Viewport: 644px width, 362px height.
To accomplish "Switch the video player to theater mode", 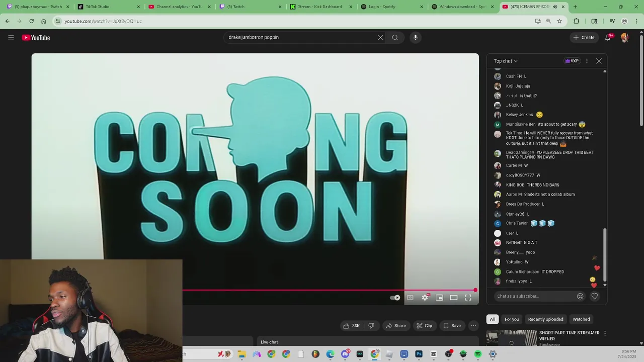I will 453,298.
